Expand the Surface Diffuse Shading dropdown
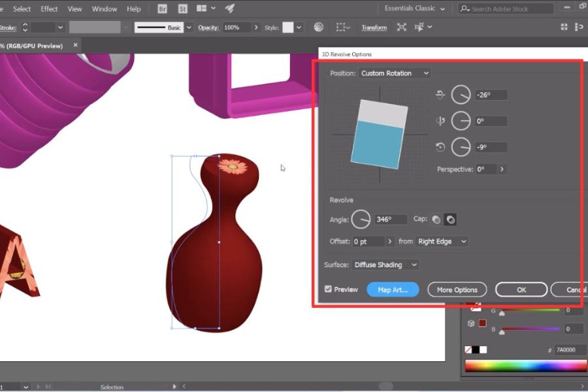588x392 pixels. click(385, 265)
